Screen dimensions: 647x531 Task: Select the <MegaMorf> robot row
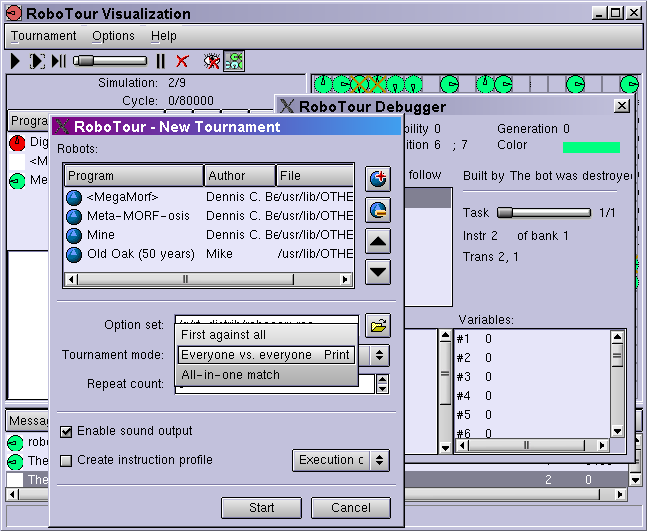click(x=209, y=197)
